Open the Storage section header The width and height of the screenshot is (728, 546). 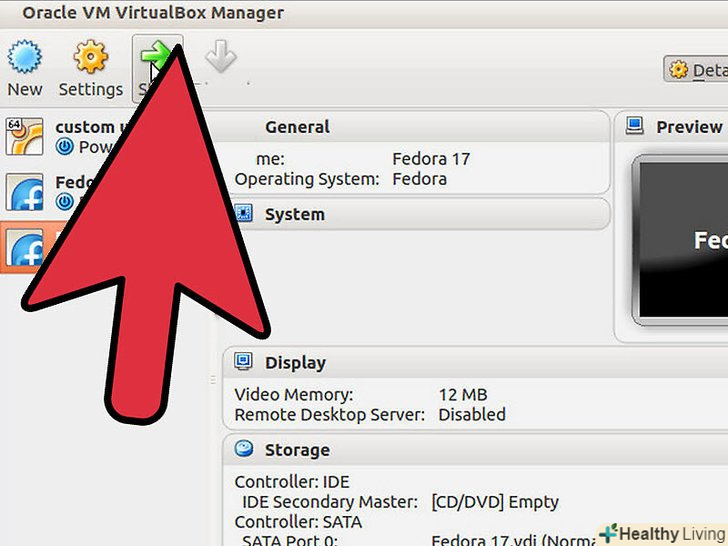tap(297, 450)
